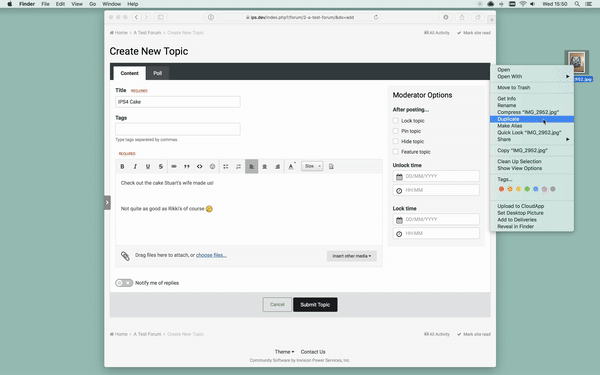Toggle bold formatting in the editor
600x375 pixels.
point(122,166)
